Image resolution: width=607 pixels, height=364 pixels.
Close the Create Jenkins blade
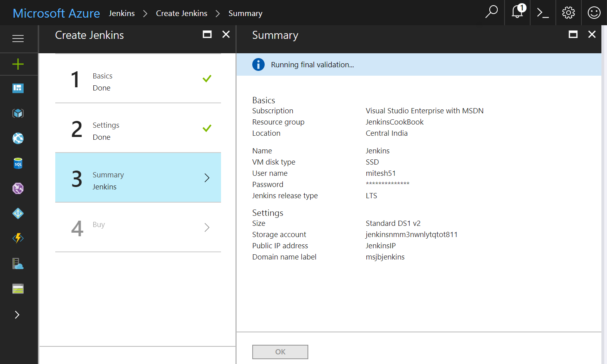coord(226,34)
